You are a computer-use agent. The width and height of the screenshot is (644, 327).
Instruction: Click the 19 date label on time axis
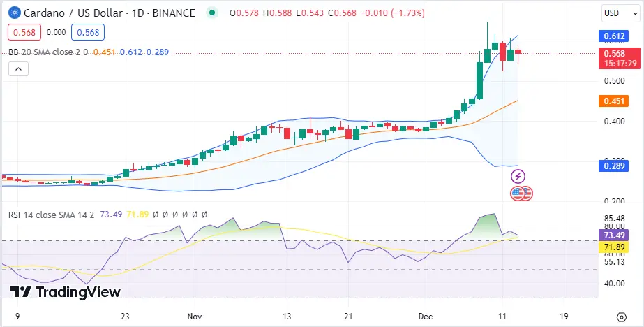point(564,317)
